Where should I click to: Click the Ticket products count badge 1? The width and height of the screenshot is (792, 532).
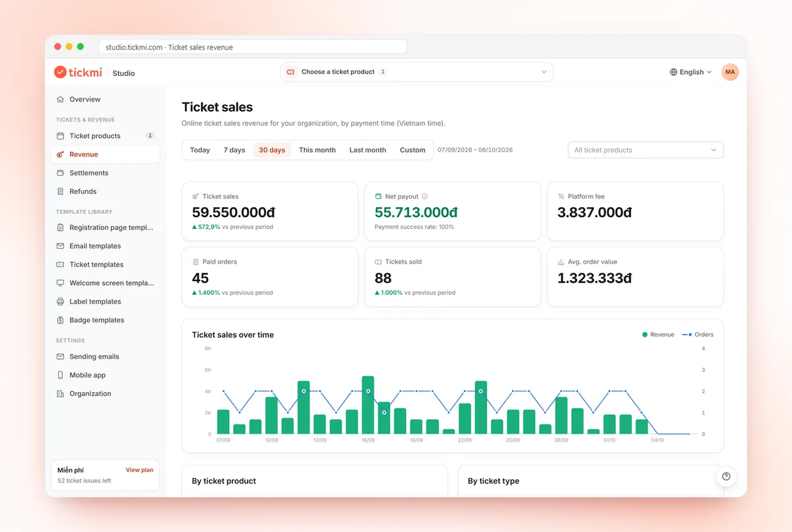[x=150, y=136]
